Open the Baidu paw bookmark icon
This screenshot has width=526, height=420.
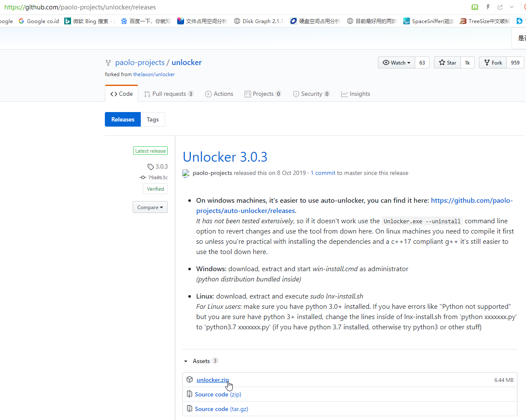point(124,21)
